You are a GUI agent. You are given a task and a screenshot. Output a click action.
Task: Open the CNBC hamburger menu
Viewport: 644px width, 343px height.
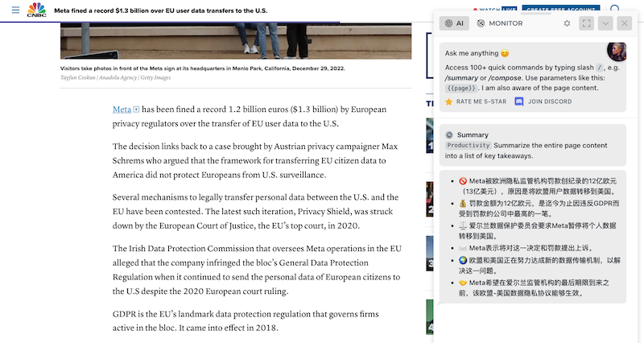15,10
